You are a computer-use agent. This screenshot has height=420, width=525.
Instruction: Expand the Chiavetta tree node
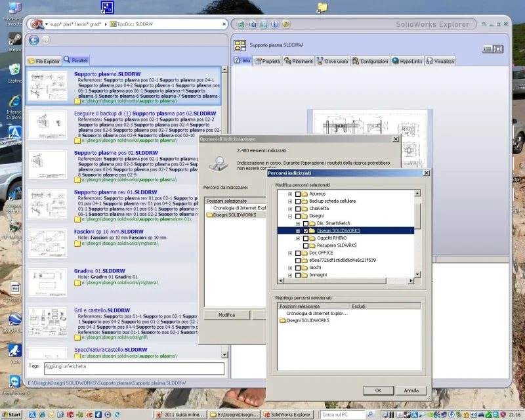[x=290, y=209]
